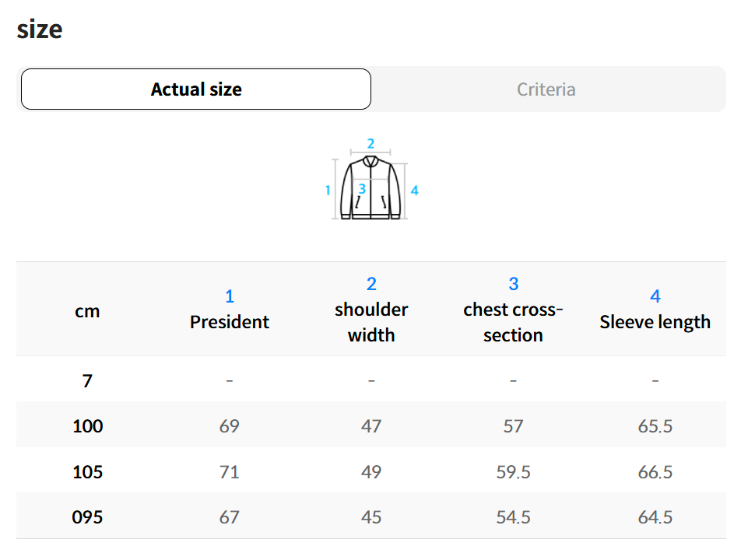The width and height of the screenshot is (748, 560).
Task: Click the 59.5 chest value for size 105
Action: click(x=513, y=472)
